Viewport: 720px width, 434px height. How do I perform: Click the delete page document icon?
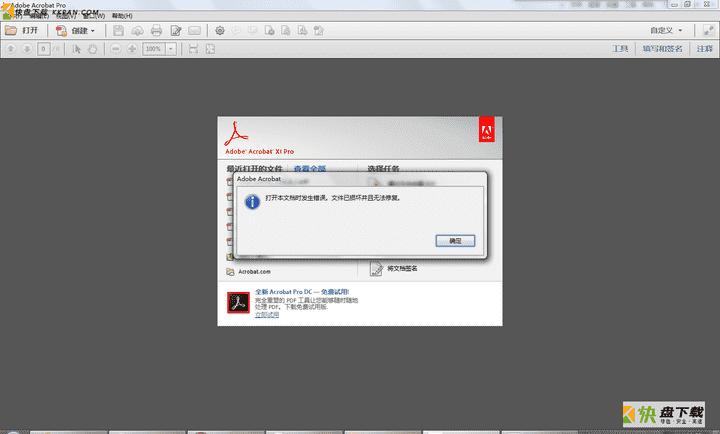click(x=270, y=31)
